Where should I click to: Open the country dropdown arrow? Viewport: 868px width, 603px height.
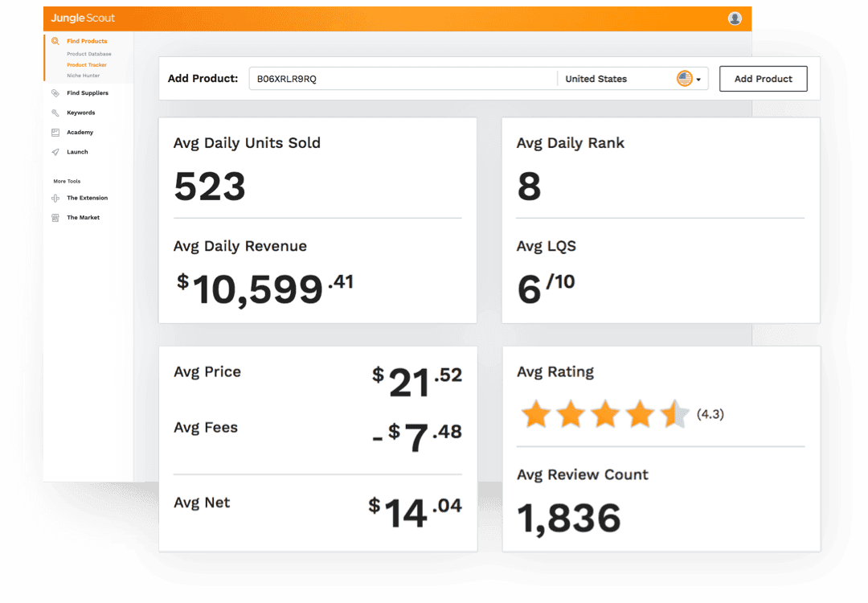698,79
